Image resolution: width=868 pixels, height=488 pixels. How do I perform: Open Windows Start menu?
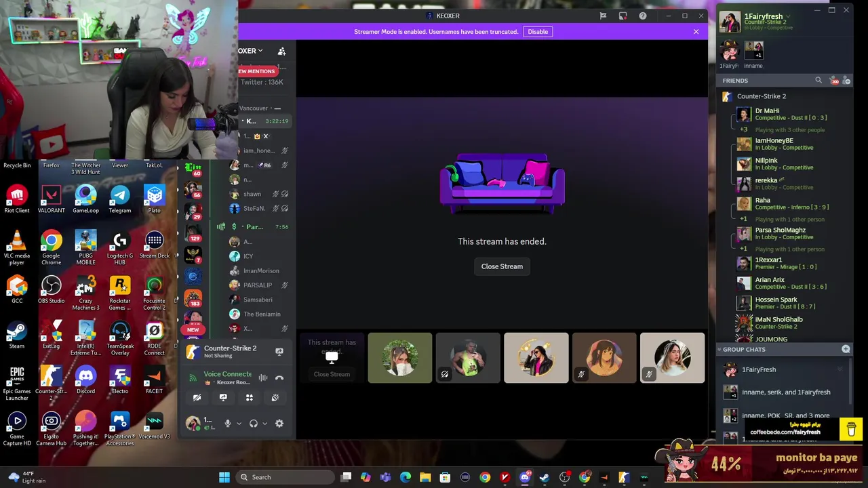point(224,477)
